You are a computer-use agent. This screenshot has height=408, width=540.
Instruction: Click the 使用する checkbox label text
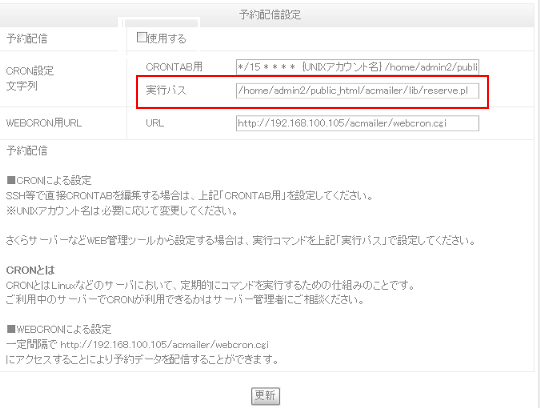click(x=167, y=38)
